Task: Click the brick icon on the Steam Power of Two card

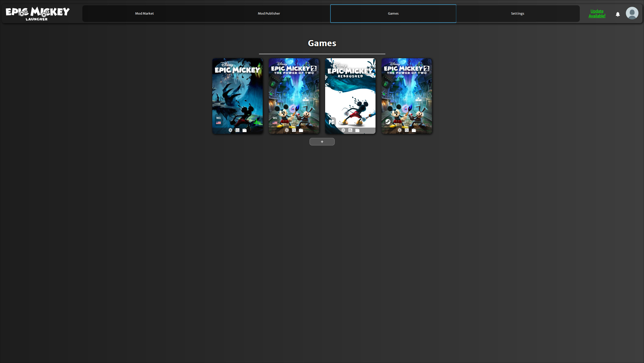Action: pyautogui.click(x=414, y=130)
